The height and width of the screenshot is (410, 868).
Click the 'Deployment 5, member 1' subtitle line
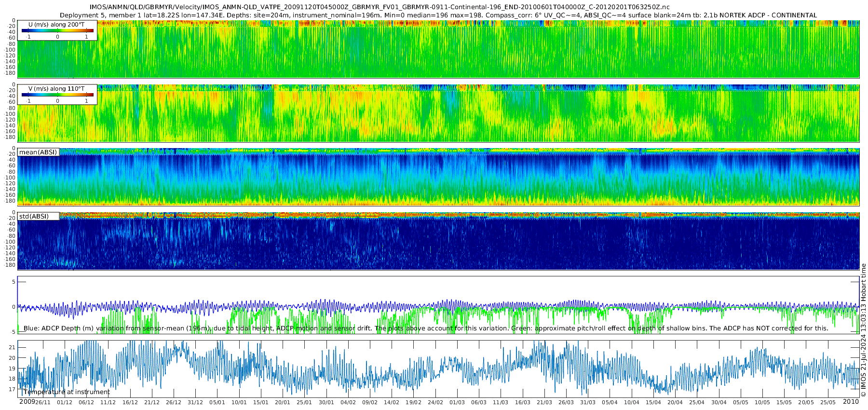click(438, 15)
